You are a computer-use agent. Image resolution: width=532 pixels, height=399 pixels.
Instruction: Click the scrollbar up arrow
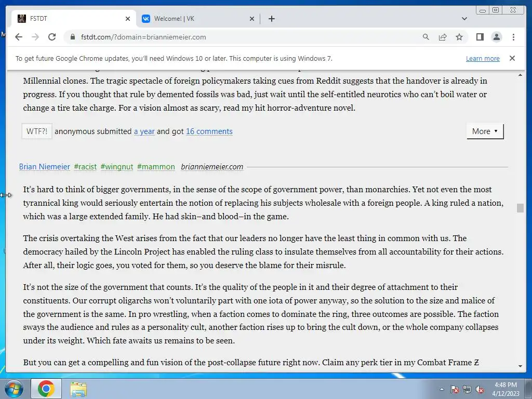(520, 75)
